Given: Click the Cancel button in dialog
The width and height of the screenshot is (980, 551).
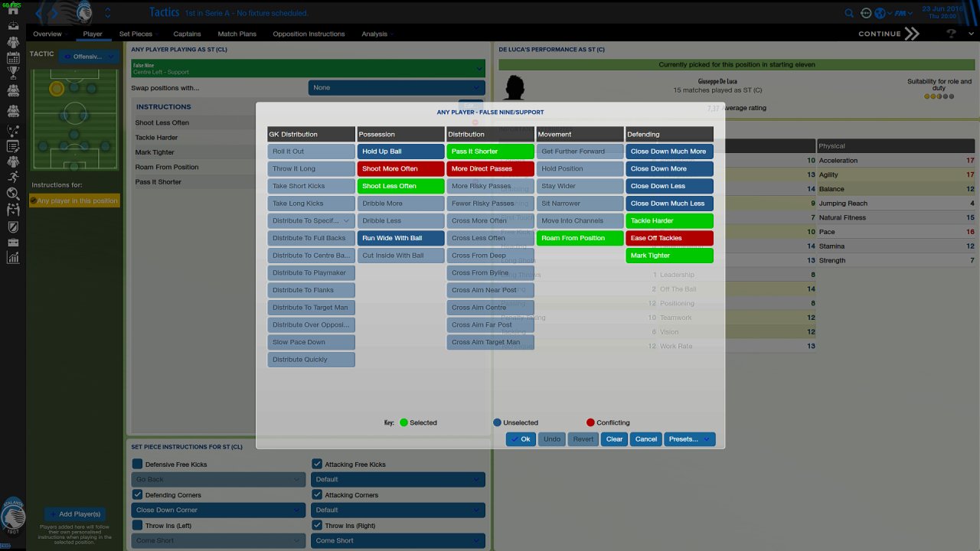Looking at the screenshot, I should point(646,439).
